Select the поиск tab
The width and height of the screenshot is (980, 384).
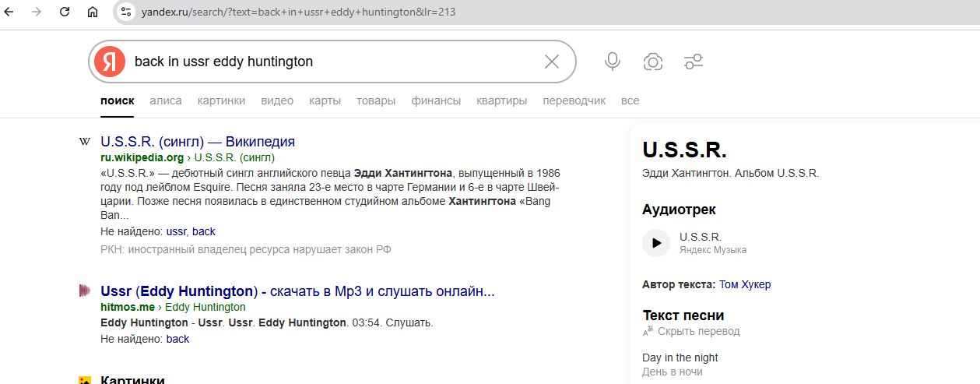pos(118,100)
